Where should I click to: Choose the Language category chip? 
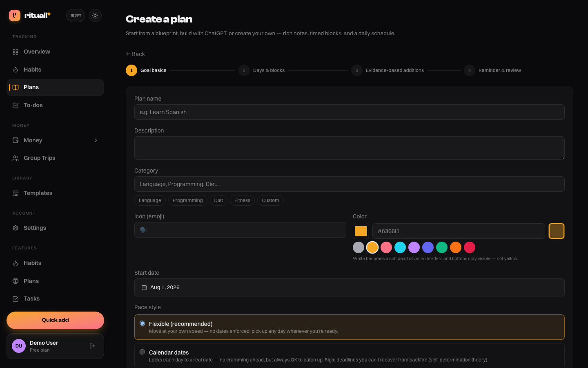click(150, 200)
